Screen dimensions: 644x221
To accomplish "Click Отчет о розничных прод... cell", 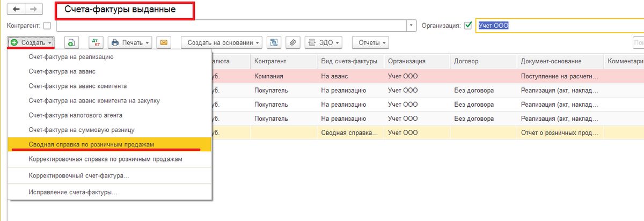I will tap(560, 132).
